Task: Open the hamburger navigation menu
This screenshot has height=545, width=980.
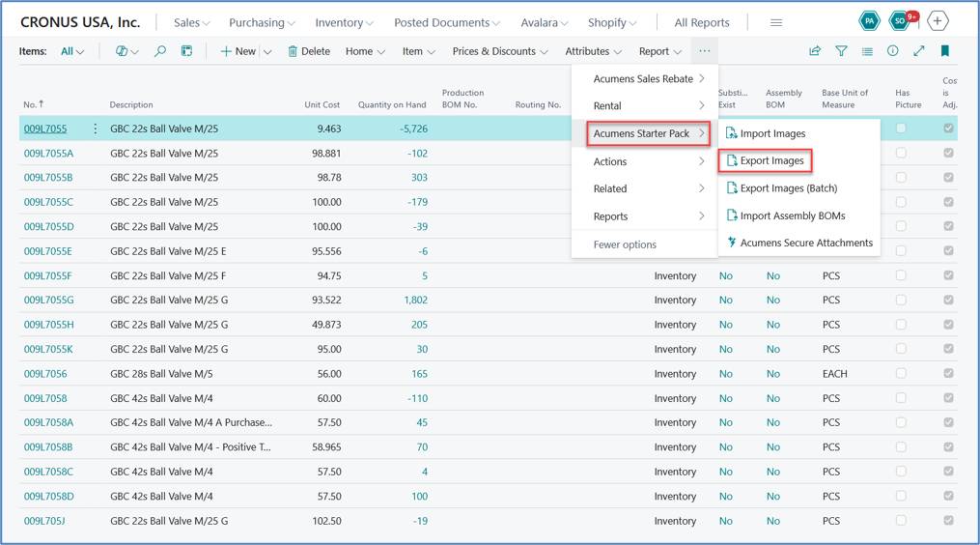Action: click(776, 22)
